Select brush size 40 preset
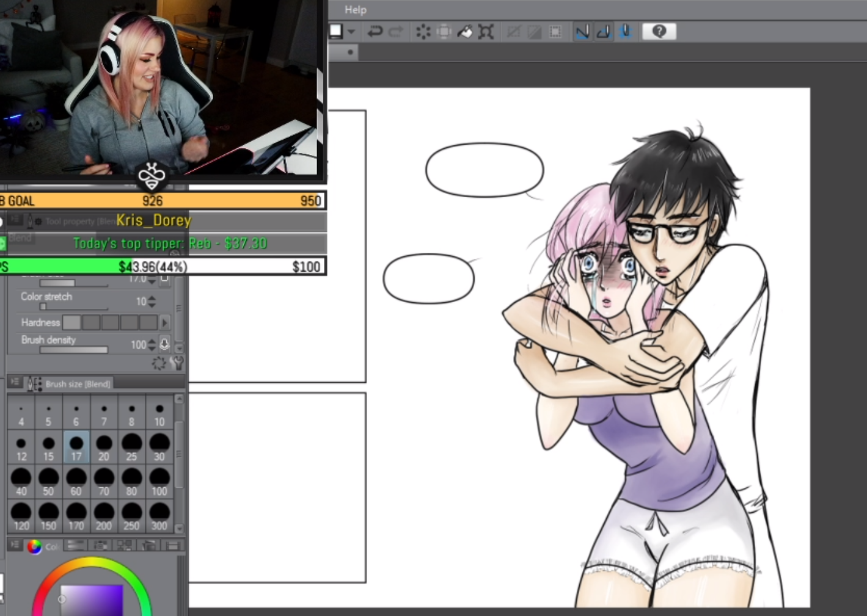The width and height of the screenshot is (867, 616). (x=21, y=482)
